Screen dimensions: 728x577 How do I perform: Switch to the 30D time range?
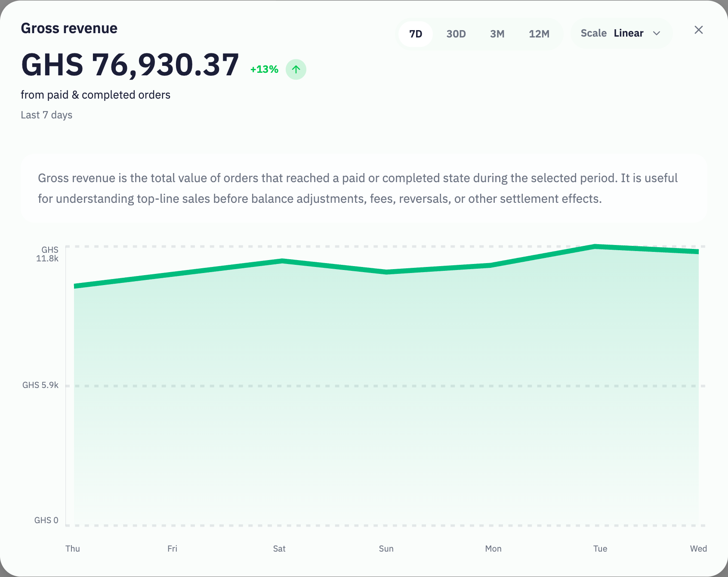click(x=456, y=34)
